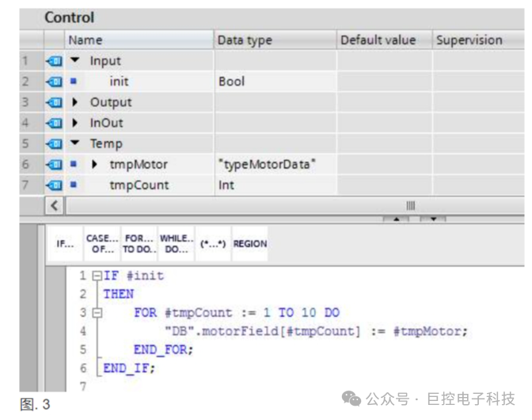Collapse the Input section
Viewport: 532px width, 420px height.
tap(75, 60)
